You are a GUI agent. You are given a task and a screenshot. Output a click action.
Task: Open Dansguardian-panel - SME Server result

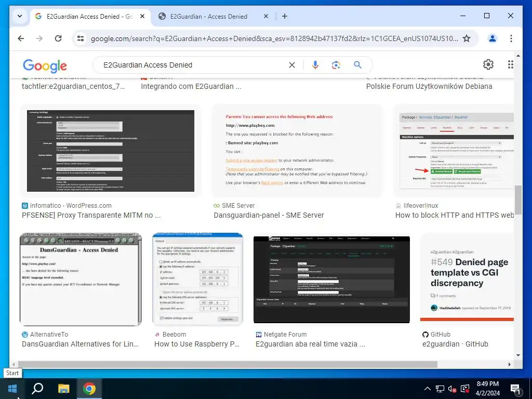tap(269, 215)
